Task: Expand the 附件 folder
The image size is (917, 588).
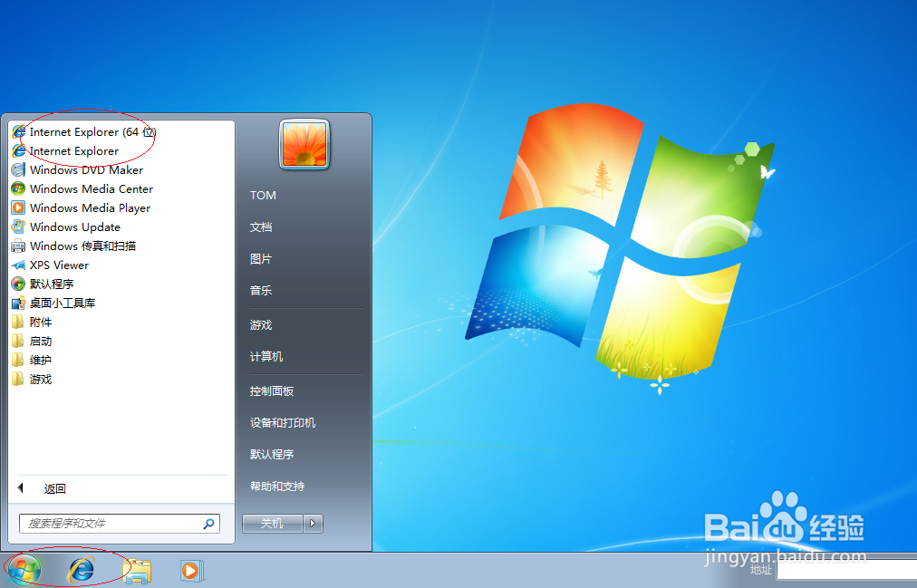Action: 43,322
